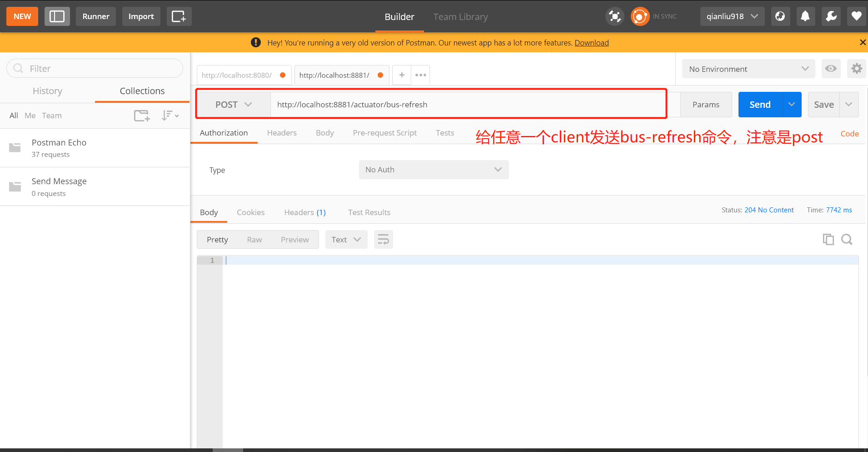Screen dimensions: 868x452
Task: Open the POST method dropdown
Action: coord(234,105)
